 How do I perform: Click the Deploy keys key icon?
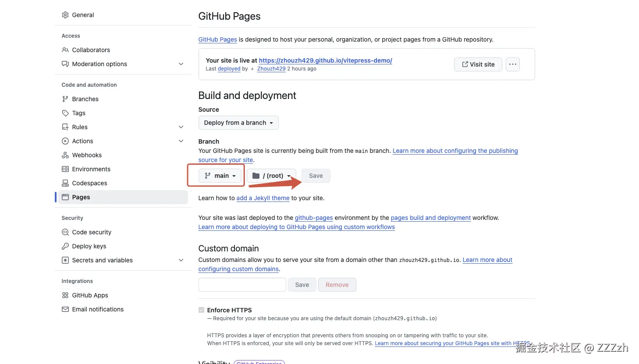pyautogui.click(x=65, y=246)
